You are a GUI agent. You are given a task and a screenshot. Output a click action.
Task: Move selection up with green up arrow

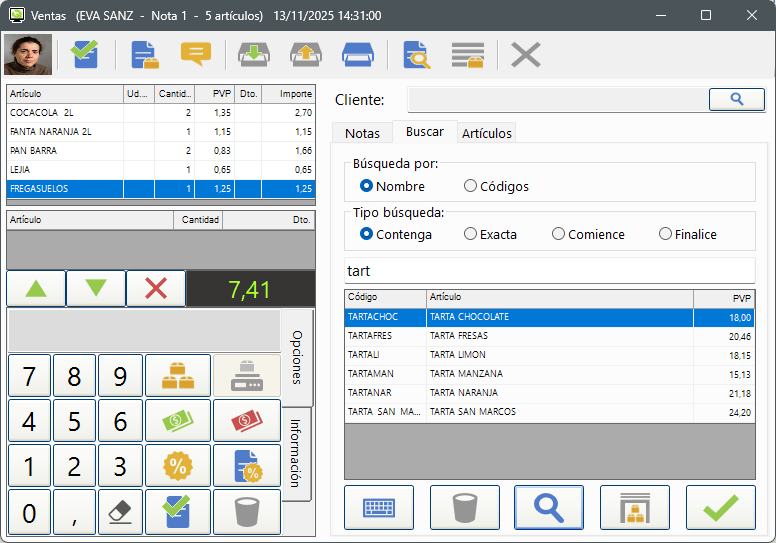[x=36, y=289]
